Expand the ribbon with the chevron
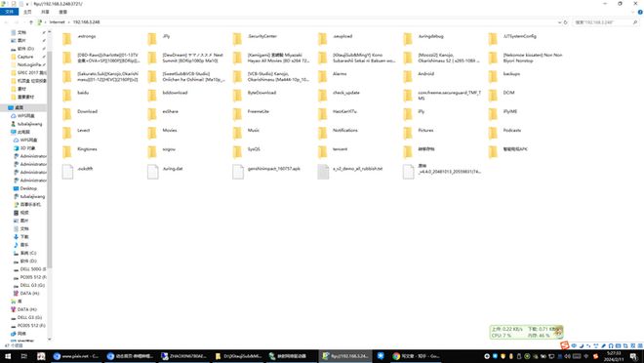The height and width of the screenshot is (363, 644). [632, 12]
